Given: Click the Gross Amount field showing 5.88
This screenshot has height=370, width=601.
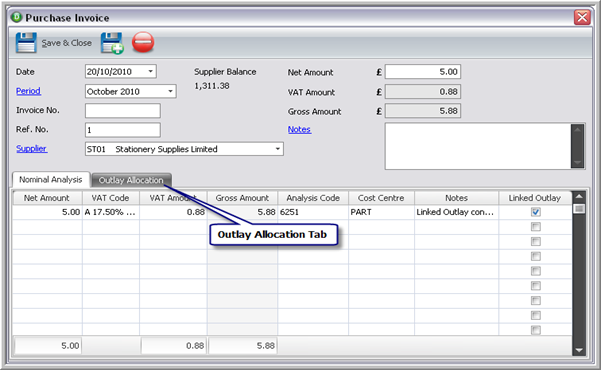Looking at the screenshot, I should (x=423, y=111).
